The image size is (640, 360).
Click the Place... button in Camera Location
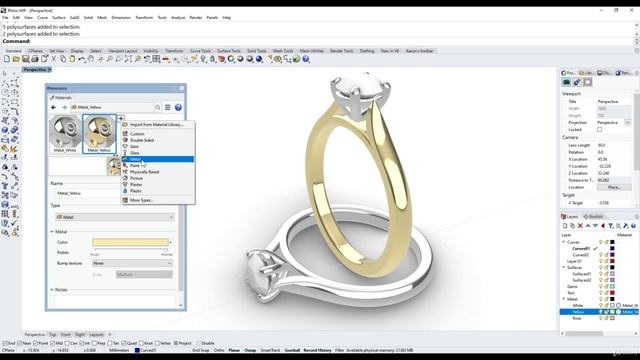[x=614, y=187]
